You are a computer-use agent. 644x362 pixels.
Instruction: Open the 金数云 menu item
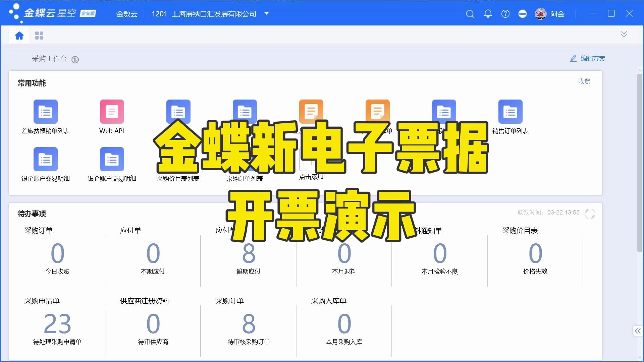pos(127,14)
